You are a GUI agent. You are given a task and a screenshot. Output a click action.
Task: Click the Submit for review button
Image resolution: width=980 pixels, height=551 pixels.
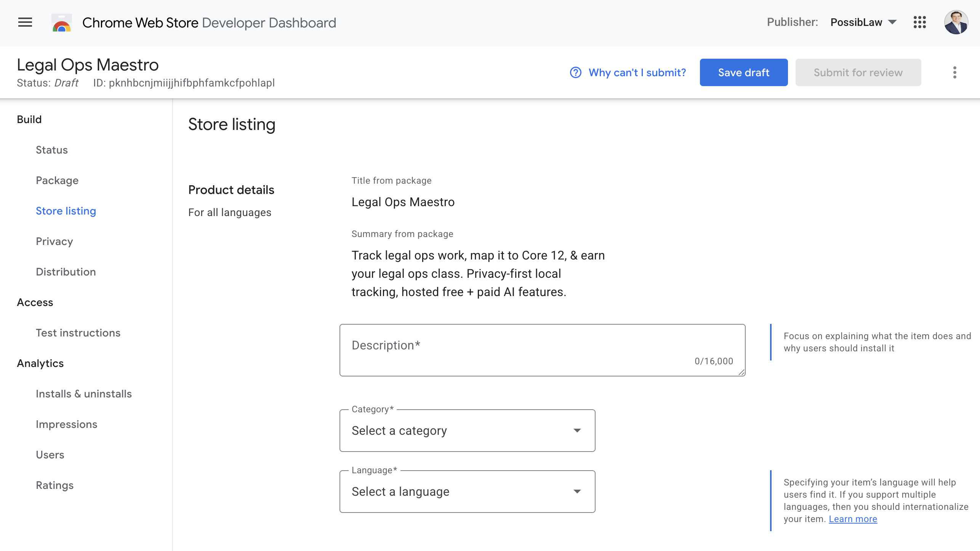pos(858,72)
